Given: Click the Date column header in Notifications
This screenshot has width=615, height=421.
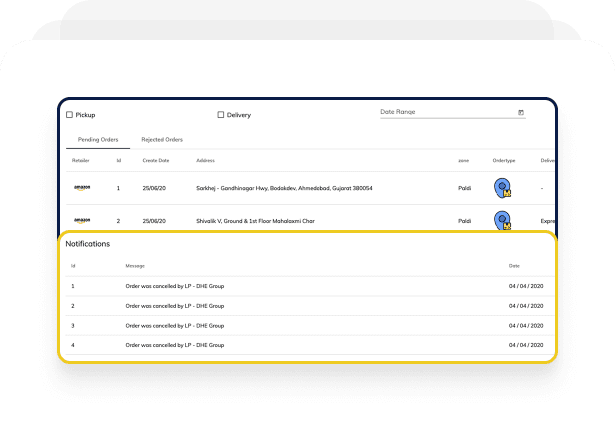Looking at the screenshot, I should tap(514, 266).
